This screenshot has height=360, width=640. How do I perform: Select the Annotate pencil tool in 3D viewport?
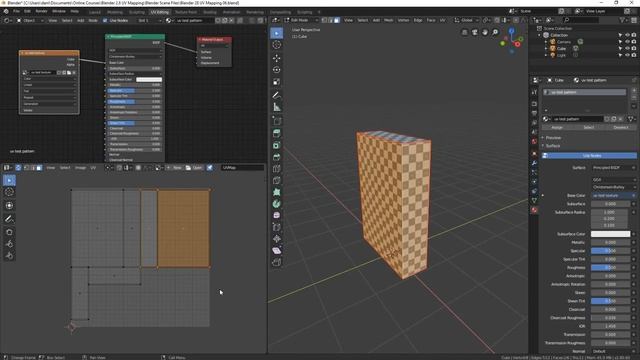[277, 96]
